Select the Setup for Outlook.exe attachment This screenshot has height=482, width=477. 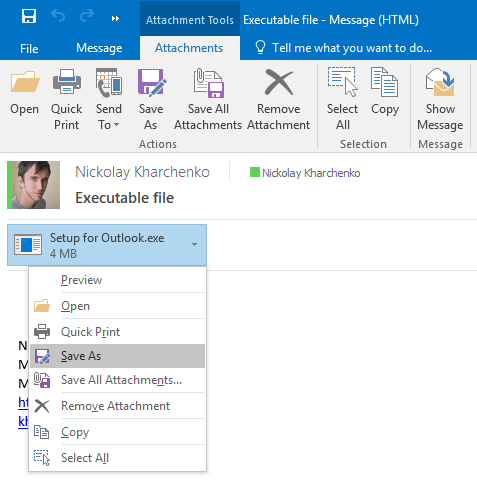(107, 245)
